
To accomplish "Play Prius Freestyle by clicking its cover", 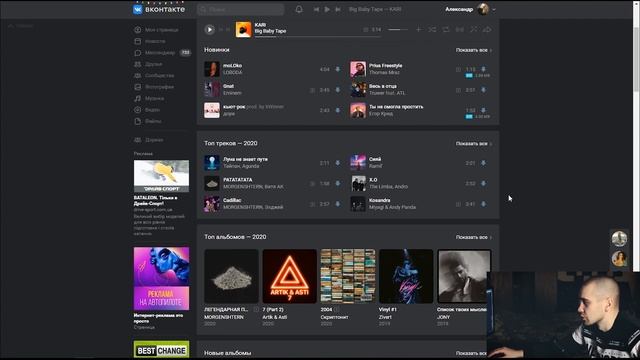I will 358,69.
